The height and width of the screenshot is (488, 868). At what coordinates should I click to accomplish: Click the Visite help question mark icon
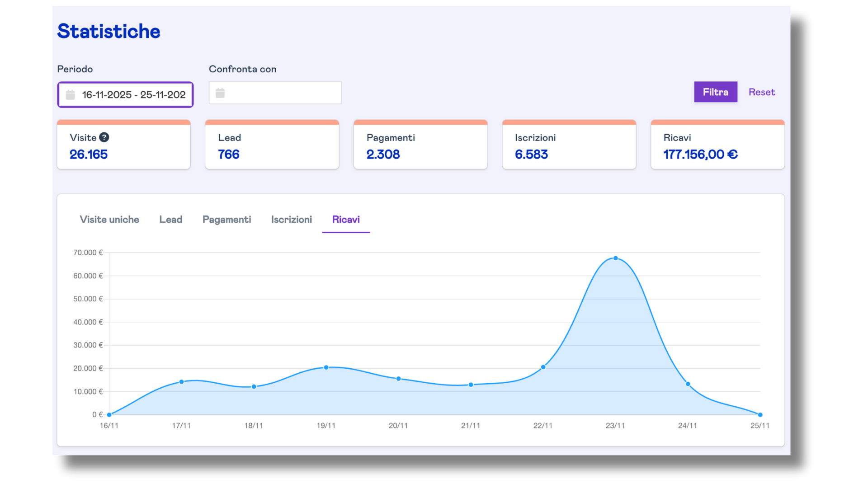104,137
